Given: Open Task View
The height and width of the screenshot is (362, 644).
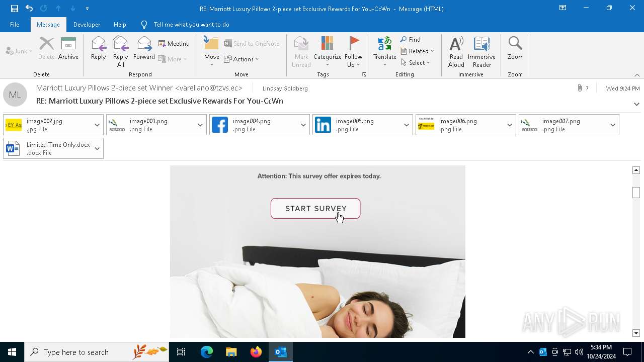Looking at the screenshot, I should [x=181, y=352].
